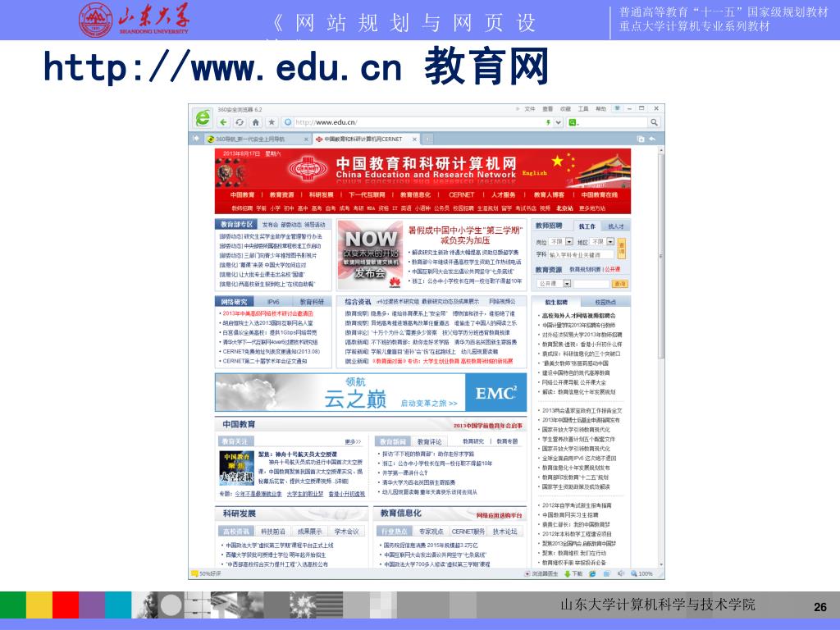
Task: Select the 教育科研 tab next to IPv6
Action: tap(311, 302)
